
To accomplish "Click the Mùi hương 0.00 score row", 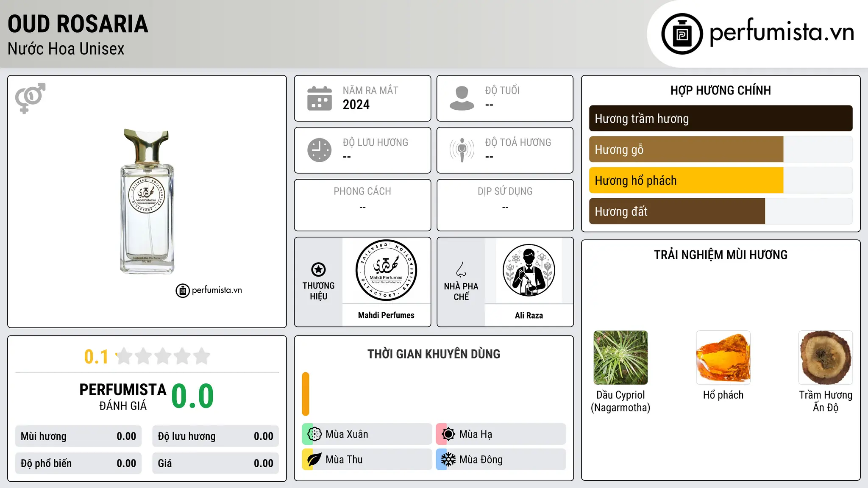I will tap(78, 436).
